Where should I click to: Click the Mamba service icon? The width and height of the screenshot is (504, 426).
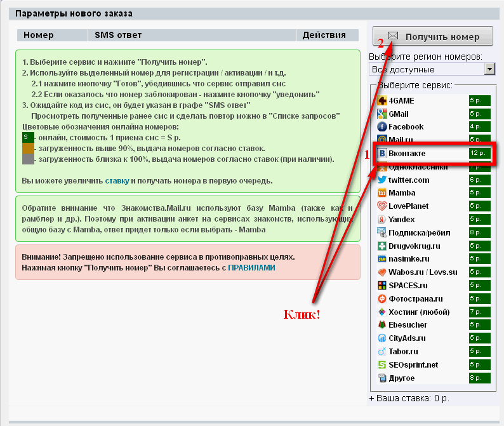click(382, 193)
